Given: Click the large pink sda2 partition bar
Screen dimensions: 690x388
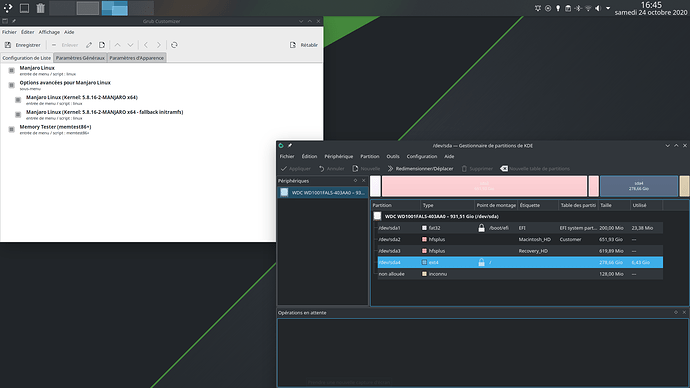Looking at the screenshot, I should tap(484, 186).
